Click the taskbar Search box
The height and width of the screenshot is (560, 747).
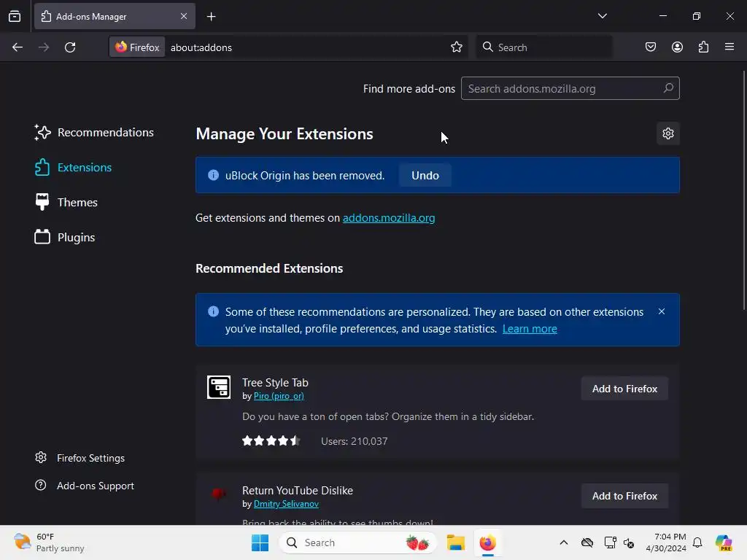point(357,542)
